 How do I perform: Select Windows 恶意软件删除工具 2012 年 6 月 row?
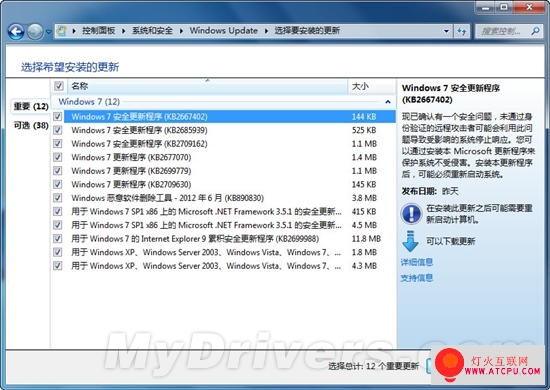point(230,198)
